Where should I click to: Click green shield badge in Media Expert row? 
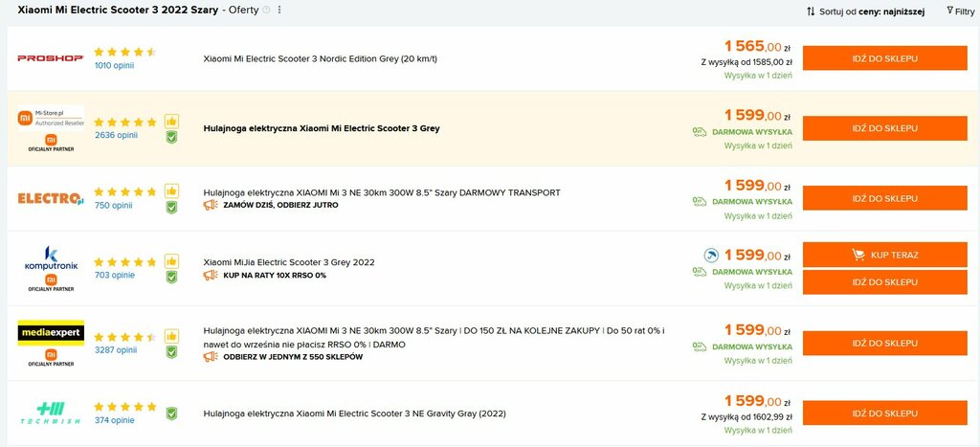171,352
